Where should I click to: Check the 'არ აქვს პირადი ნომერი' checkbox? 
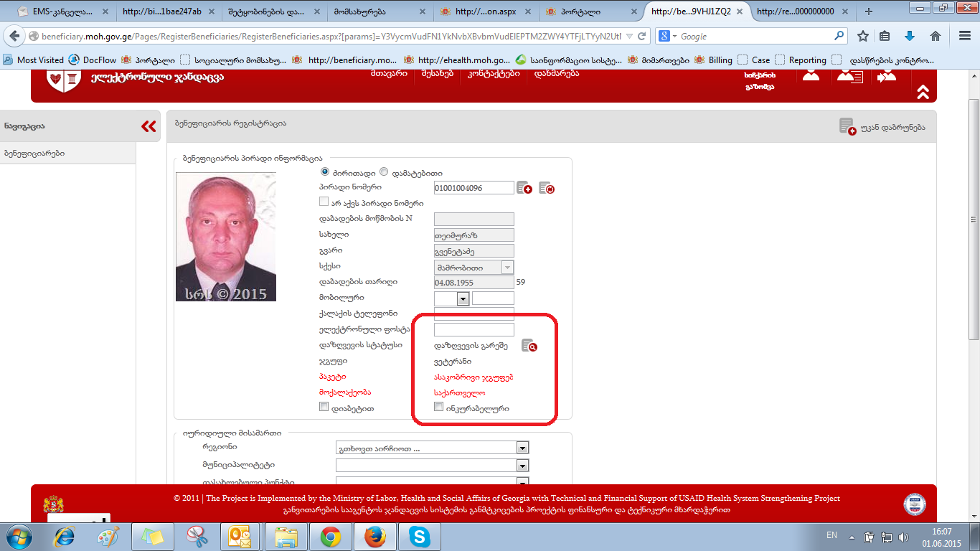[324, 202]
